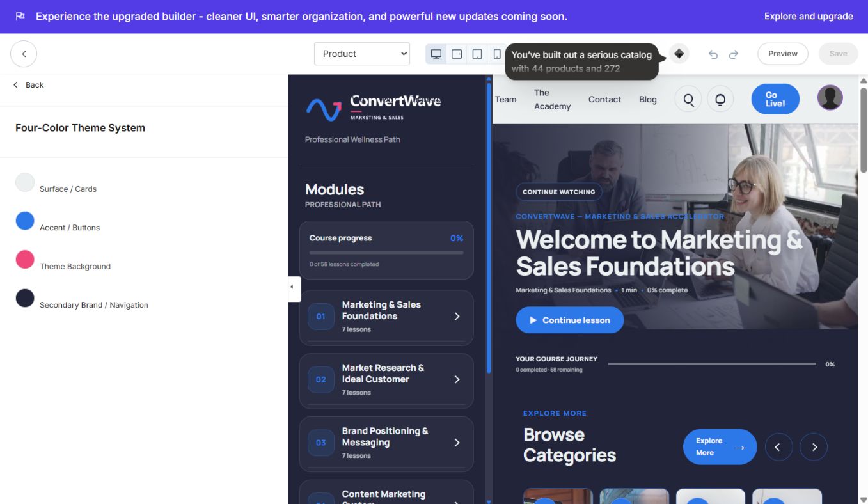
Task: Click the Modules heading in the sidebar
Action: click(x=335, y=189)
